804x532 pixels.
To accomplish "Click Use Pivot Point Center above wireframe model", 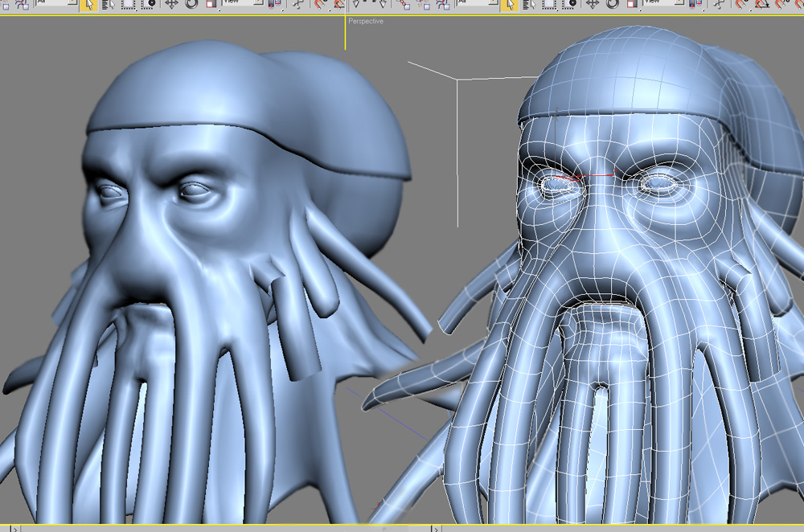I will coord(695,5).
